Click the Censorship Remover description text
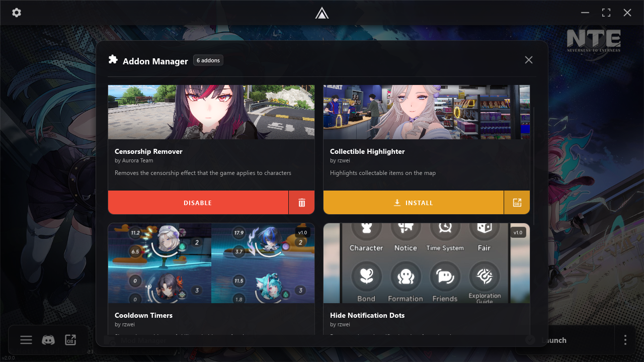Image resolution: width=644 pixels, height=362 pixels. tap(203, 173)
